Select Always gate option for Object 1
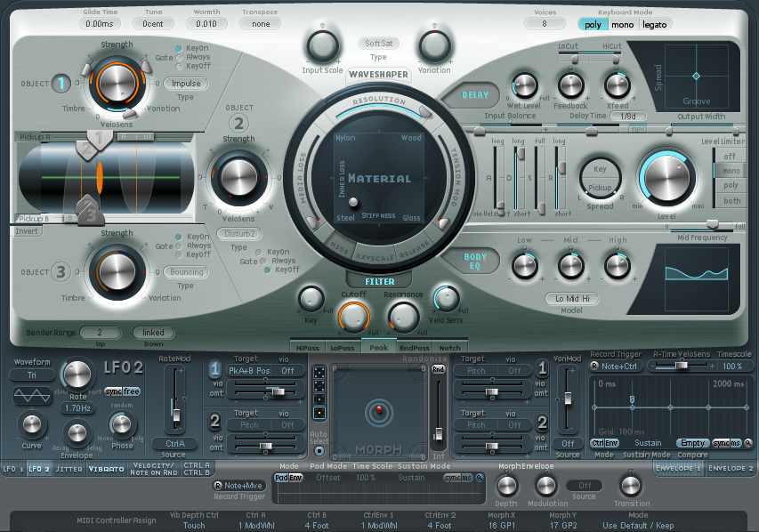The width and height of the screenshot is (759, 532). 179,57
